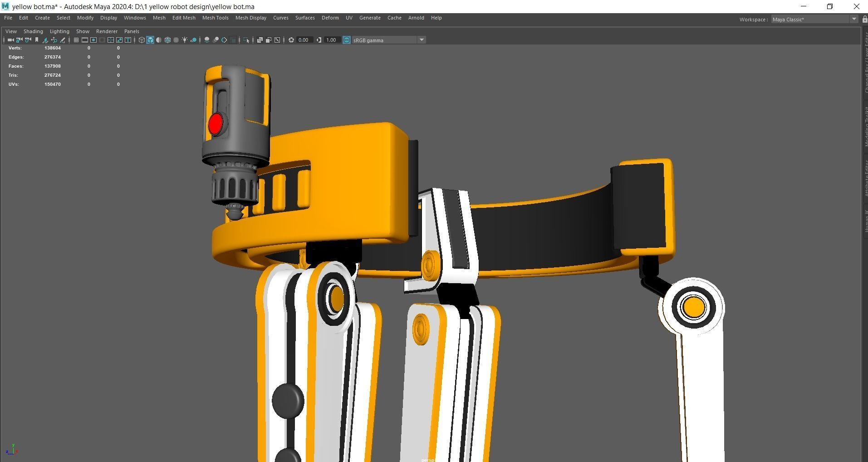Click Use All Lights bulb icon

pos(185,40)
